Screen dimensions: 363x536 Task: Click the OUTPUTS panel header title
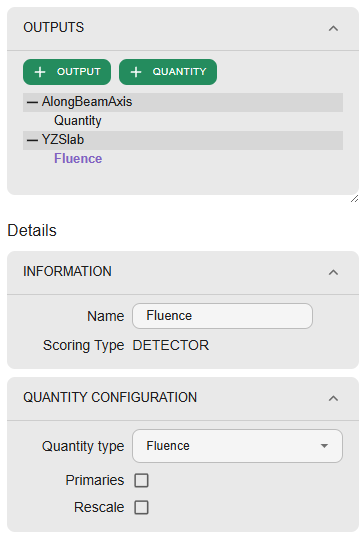point(54,27)
